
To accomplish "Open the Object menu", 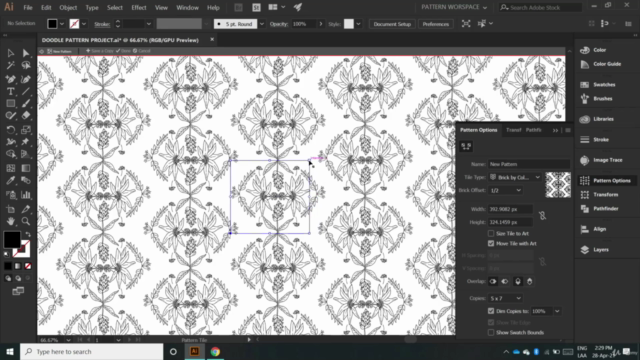I will [68, 7].
